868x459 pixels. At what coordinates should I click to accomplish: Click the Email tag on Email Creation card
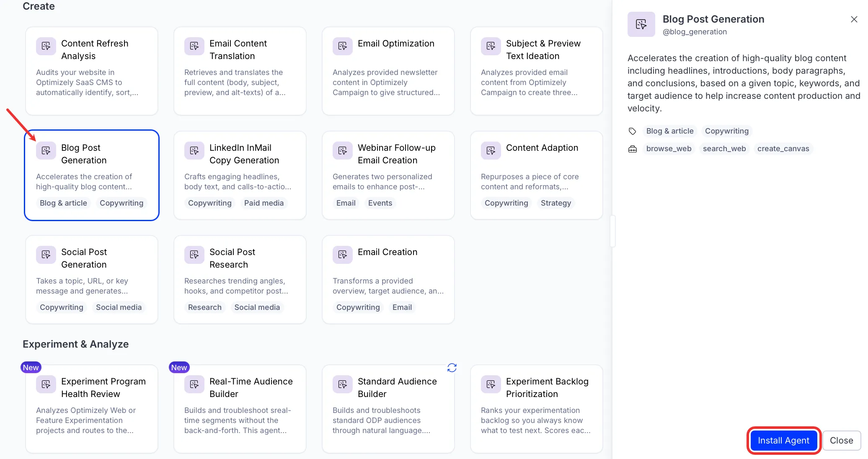click(402, 307)
